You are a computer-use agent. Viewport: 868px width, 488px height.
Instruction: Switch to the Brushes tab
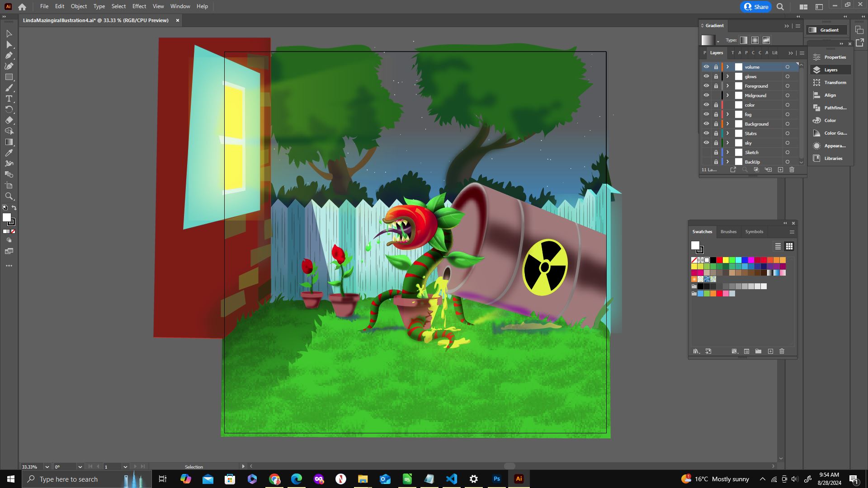pos(728,232)
